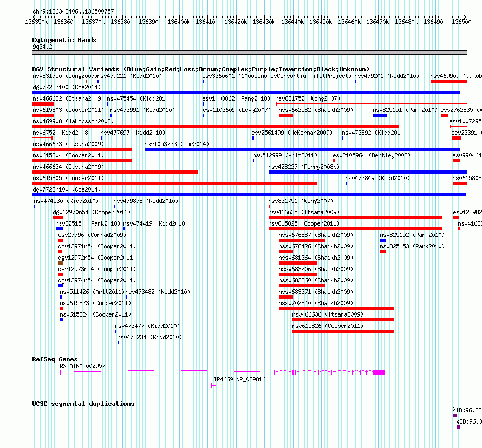Select the nsv473849 (Kidd2010) blue tick

click(346, 183)
